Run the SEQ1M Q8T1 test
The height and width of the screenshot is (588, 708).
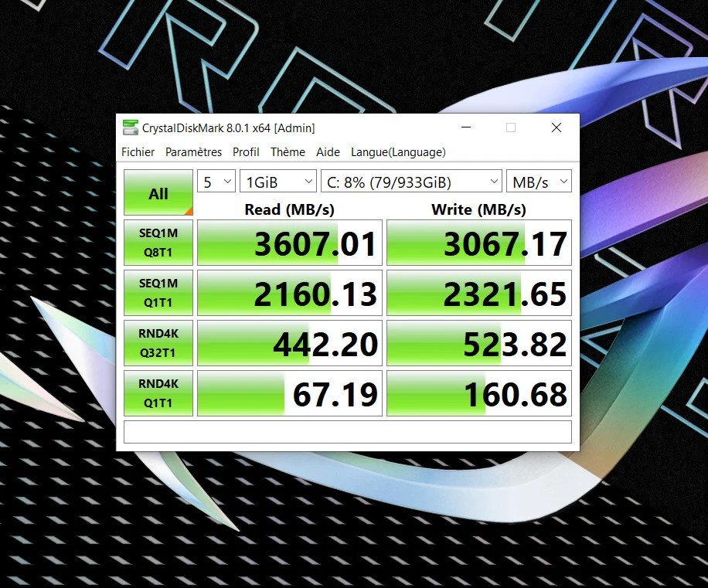tap(158, 243)
